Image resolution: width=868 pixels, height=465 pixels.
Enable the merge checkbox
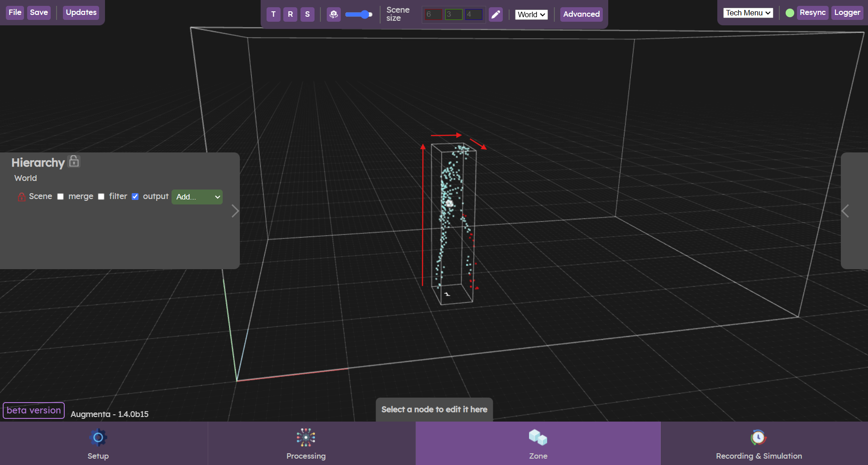61,197
